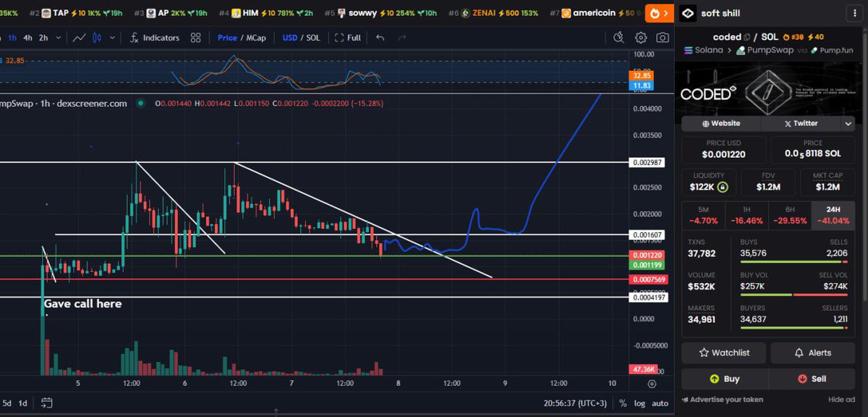Copy the coded token address icon
This screenshot has height=417, width=868.
click(748, 37)
